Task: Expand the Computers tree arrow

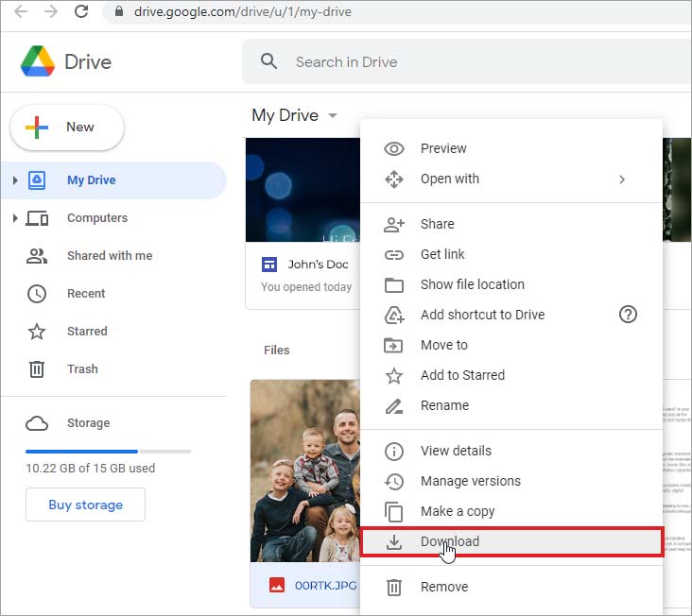Action: pyautogui.click(x=15, y=218)
